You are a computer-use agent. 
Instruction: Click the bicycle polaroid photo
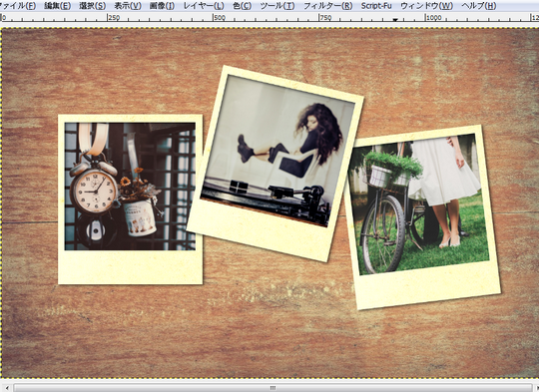click(x=422, y=217)
